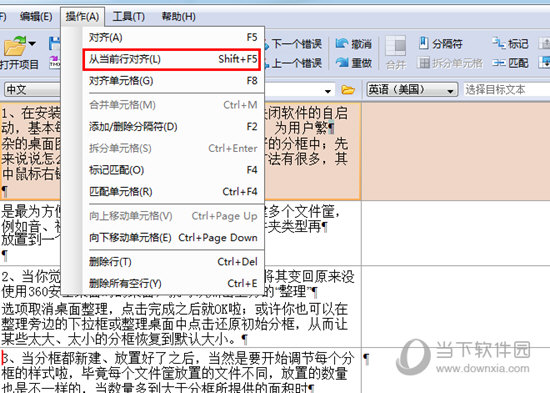Open the 英语（美国） language dropdown
Screen dimensions: 550x393
(x=412, y=90)
